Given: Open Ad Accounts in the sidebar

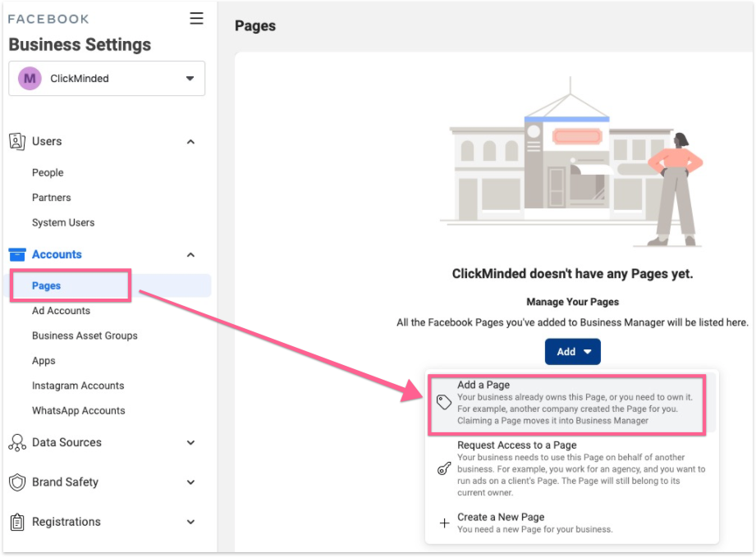Looking at the screenshot, I should pyautogui.click(x=61, y=311).
